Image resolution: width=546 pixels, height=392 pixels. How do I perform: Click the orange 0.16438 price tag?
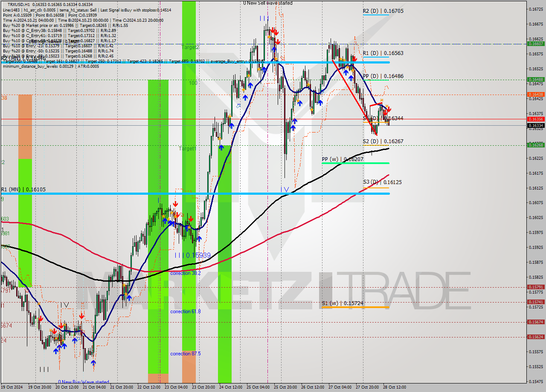tap(536, 94)
